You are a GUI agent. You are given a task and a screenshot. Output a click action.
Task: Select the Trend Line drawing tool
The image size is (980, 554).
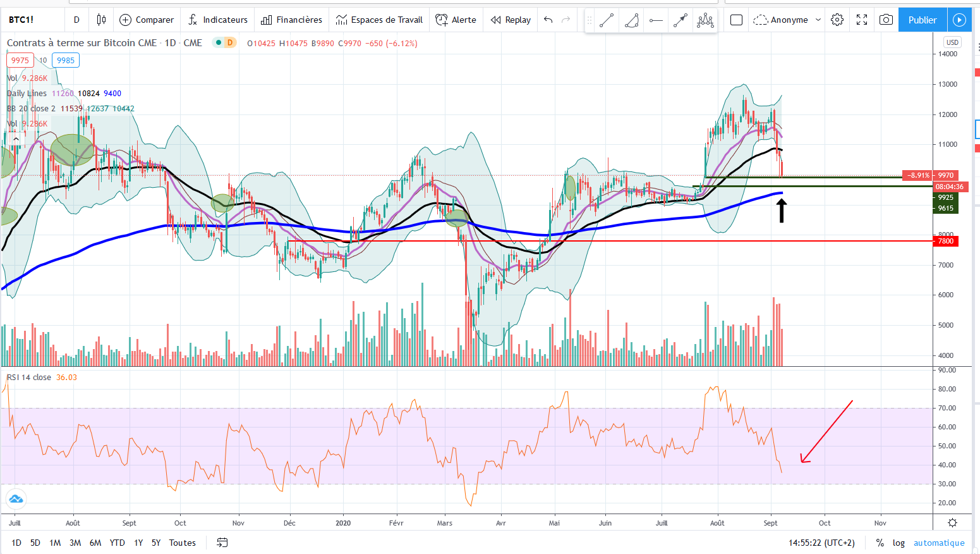[x=606, y=20]
